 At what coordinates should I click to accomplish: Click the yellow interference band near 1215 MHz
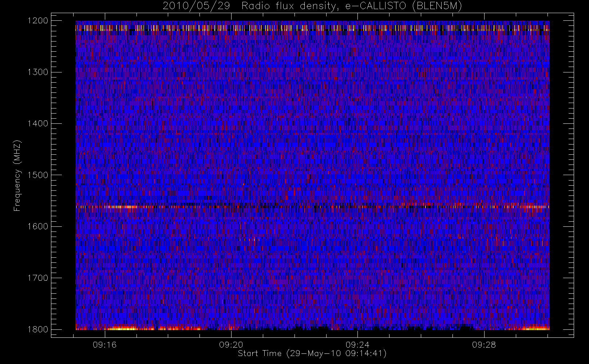pos(312,28)
